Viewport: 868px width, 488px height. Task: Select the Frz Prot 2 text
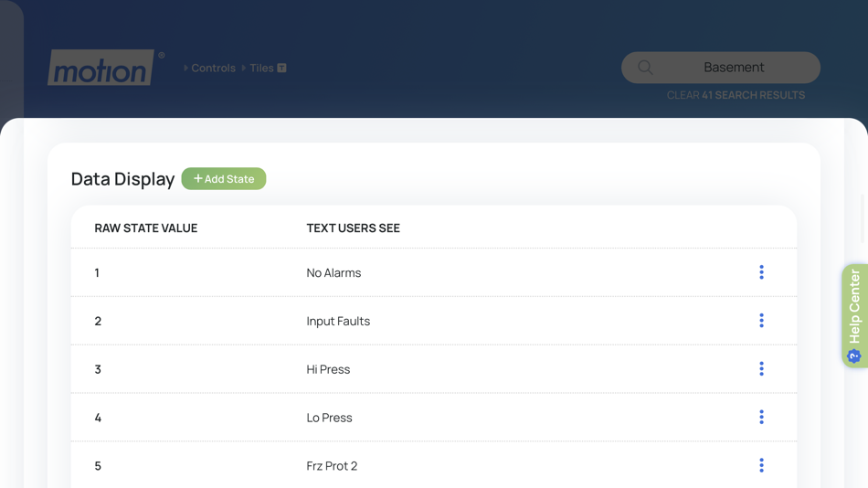(333, 466)
